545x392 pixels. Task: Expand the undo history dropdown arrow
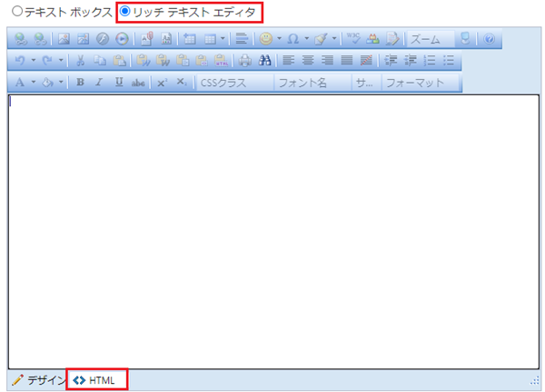coord(34,61)
